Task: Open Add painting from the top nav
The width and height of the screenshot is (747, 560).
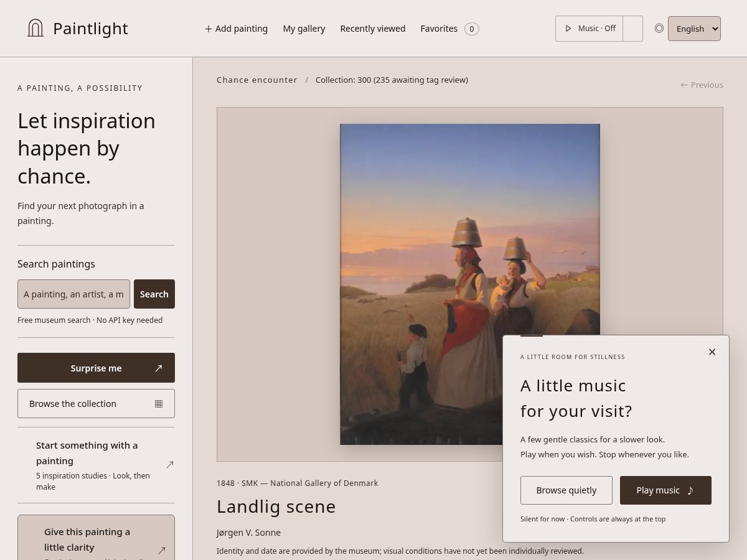Action: (236, 29)
